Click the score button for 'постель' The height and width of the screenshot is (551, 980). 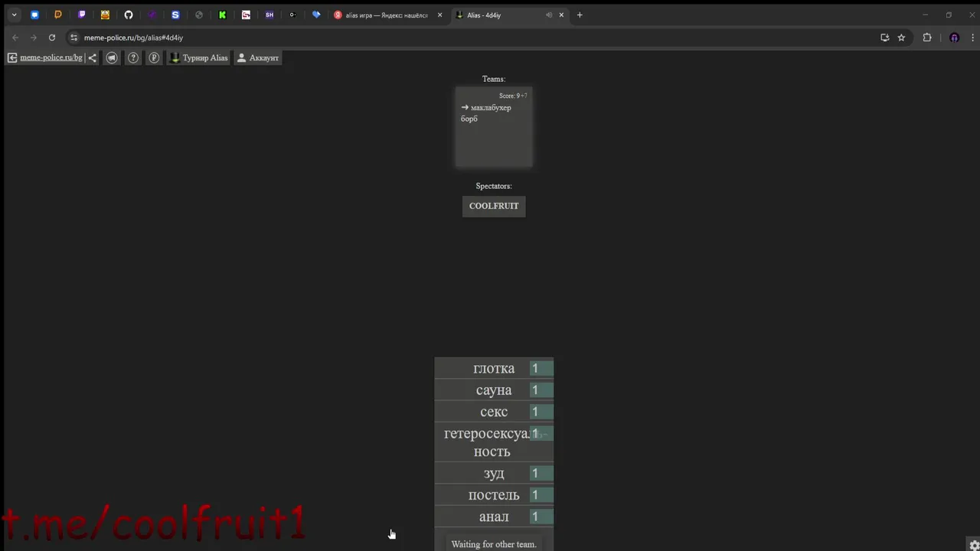(x=541, y=495)
